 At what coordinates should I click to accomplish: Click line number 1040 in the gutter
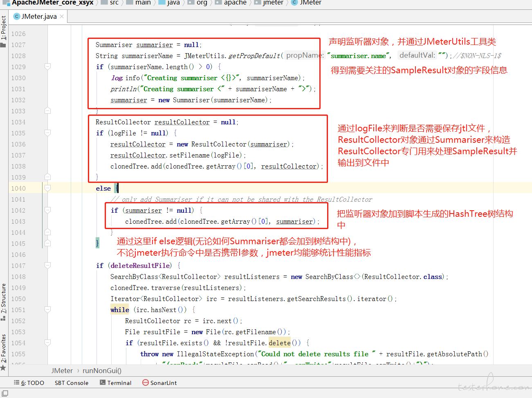(18, 188)
